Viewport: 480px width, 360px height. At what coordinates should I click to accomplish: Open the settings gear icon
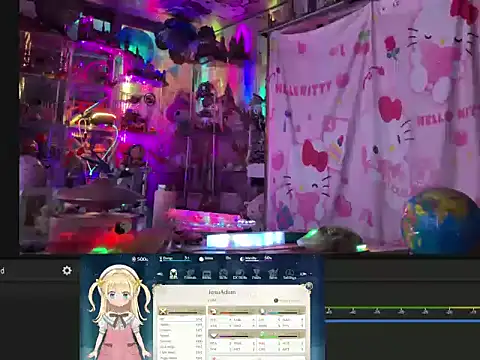click(67, 270)
